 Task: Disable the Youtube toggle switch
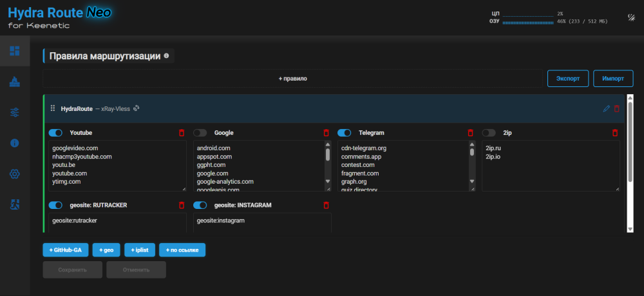click(55, 133)
